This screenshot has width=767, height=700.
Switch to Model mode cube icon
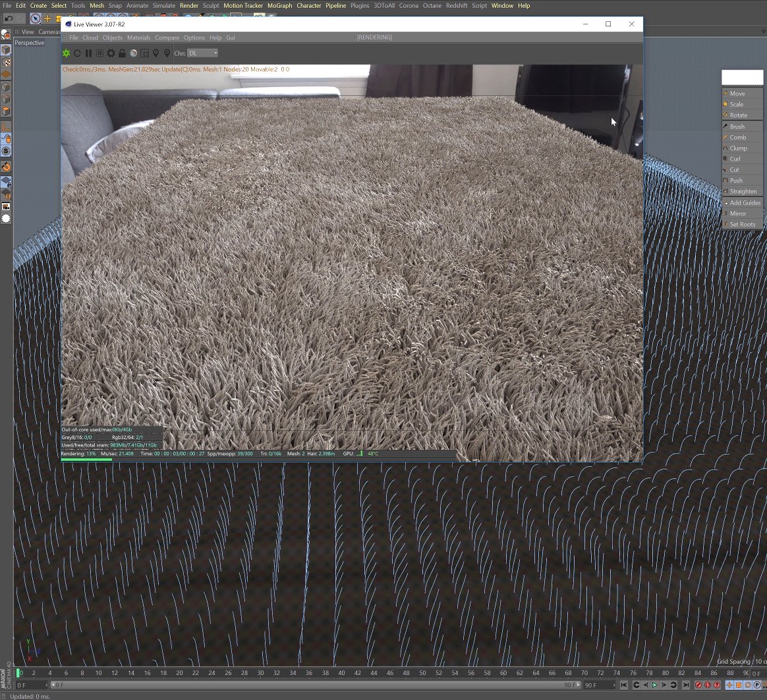coord(6,50)
